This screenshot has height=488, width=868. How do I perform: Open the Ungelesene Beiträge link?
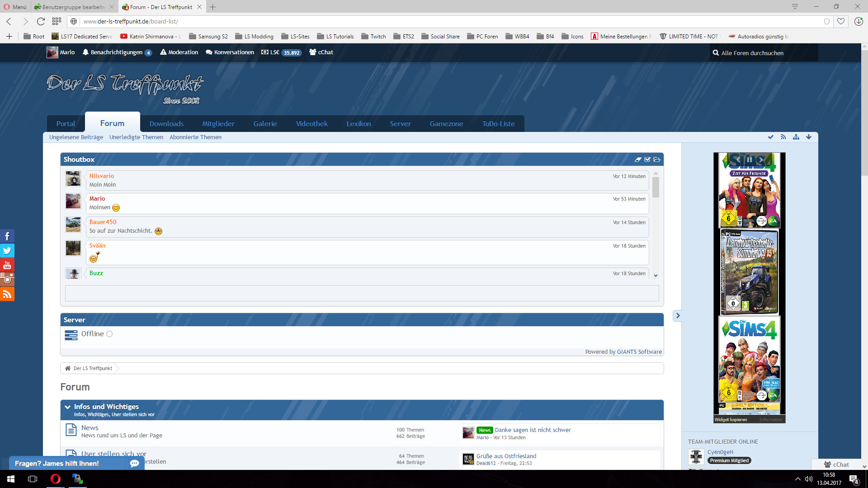point(76,137)
